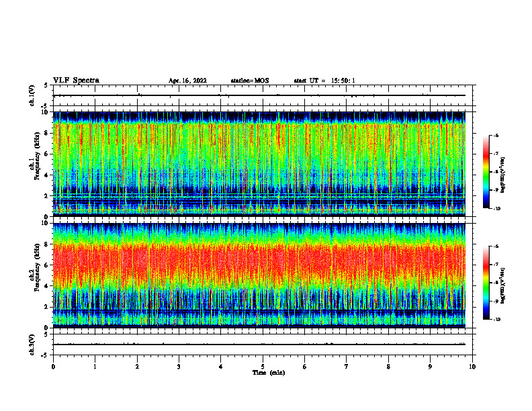The width and height of the screenshot is (532, 411).
Task: Click the "2" tick on the time axis
Action: [x=137, y=367]
